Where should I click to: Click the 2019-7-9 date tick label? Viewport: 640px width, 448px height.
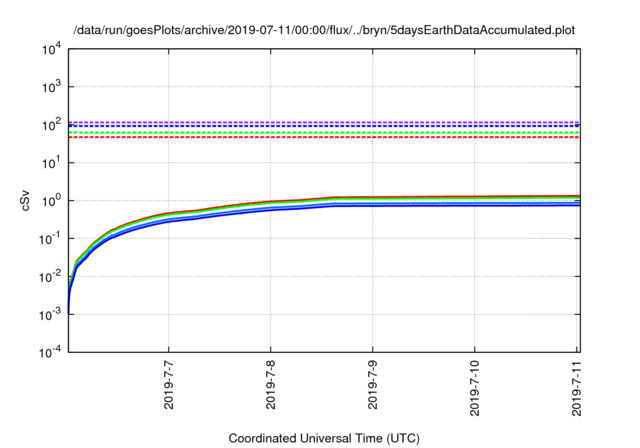372,385
